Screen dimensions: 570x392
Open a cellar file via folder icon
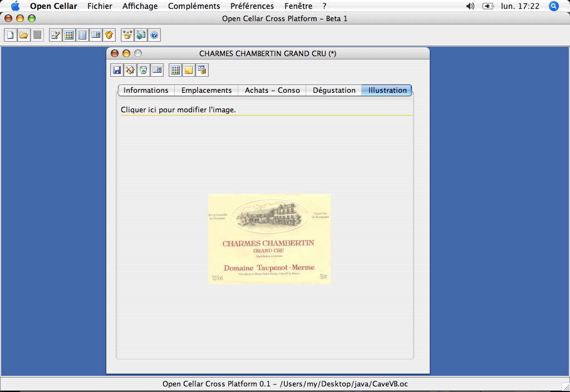(24, 35)
